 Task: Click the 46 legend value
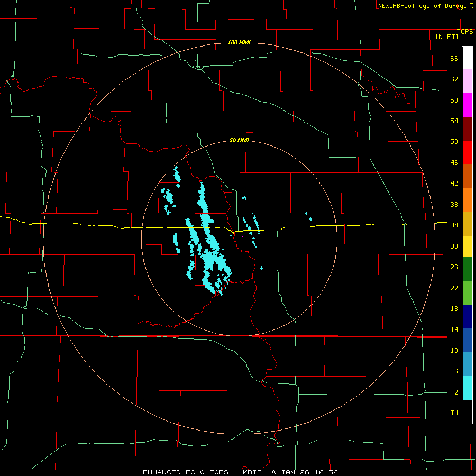click(454, 162)
